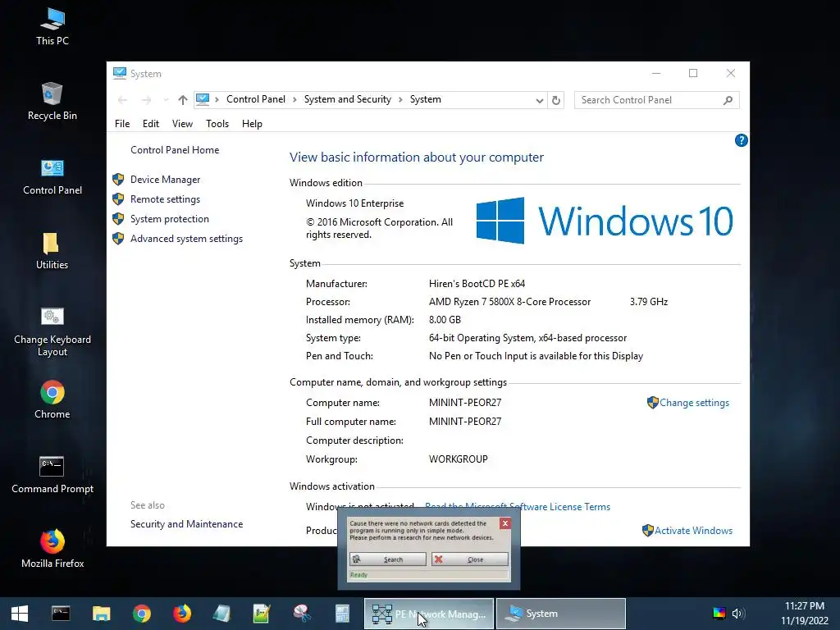Click Close button in network popup

[470, 559]
